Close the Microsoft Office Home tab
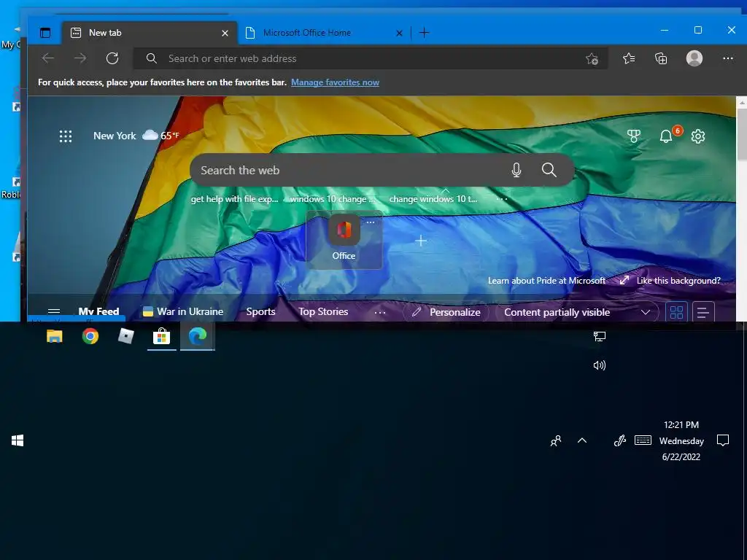The image size is (747, 560). click(399, 33)
